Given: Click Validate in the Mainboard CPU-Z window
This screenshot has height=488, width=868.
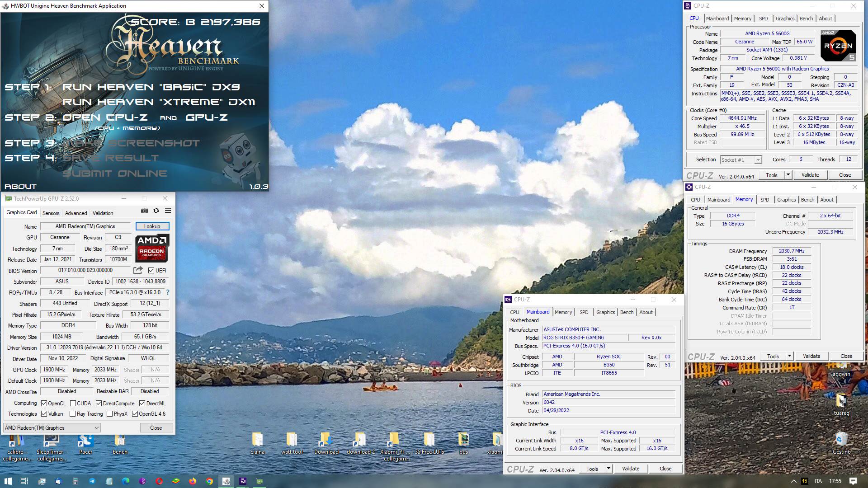Looking at the screenshot, I should tap(630, 469).
